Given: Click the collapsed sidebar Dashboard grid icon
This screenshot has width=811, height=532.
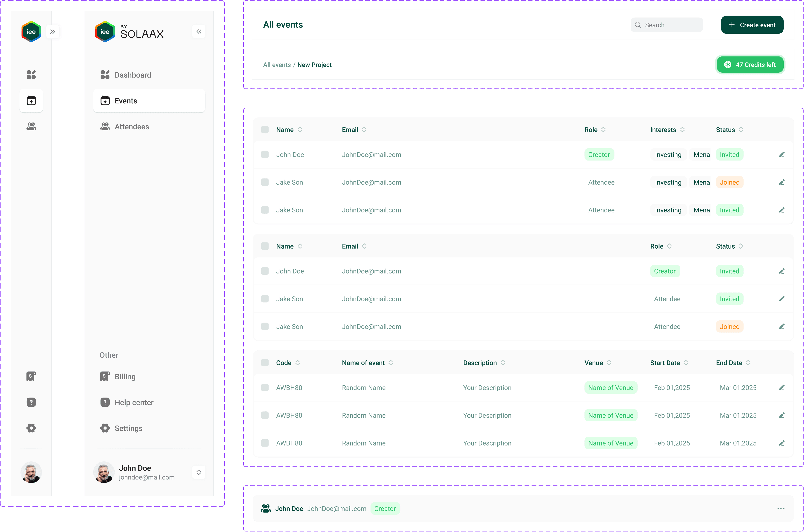Looking at the screenshot, I should 31,75.
